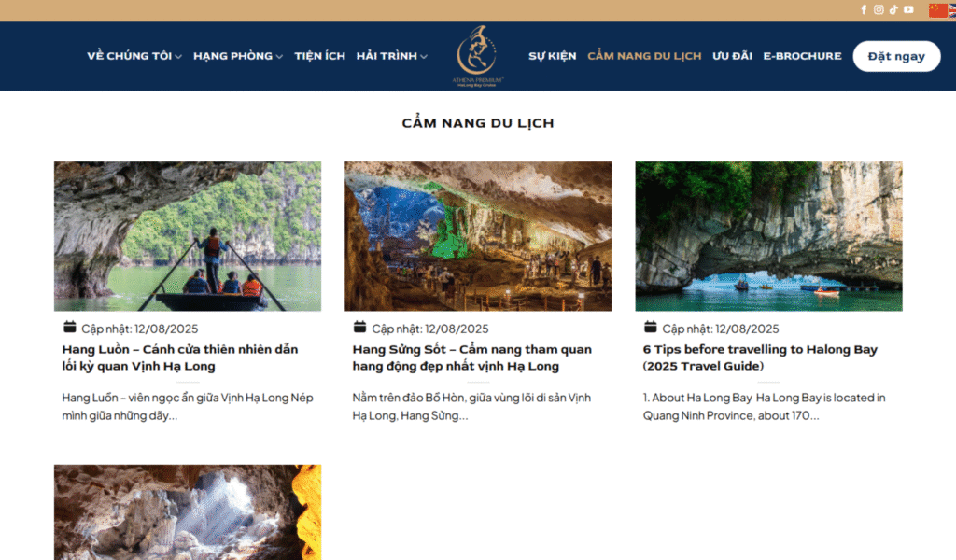Image resolution: width=956 pixels, height=560 pixels.
Task: Open the Hang Sửng Sốt article title
Action: (x=471, y=357)
